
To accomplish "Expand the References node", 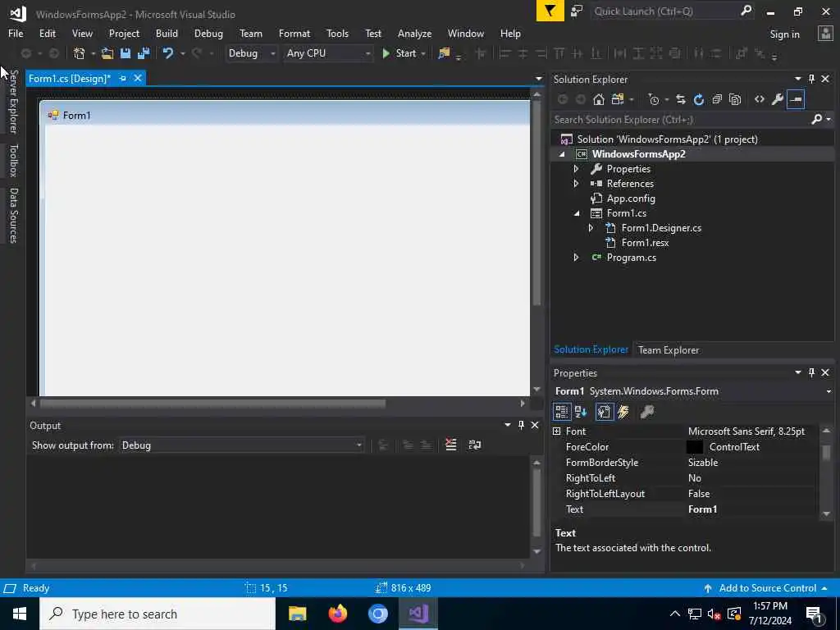I will coord(577,183).
